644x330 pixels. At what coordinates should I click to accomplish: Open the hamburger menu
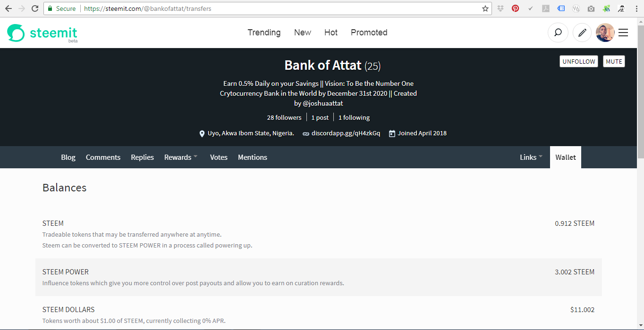623,33
